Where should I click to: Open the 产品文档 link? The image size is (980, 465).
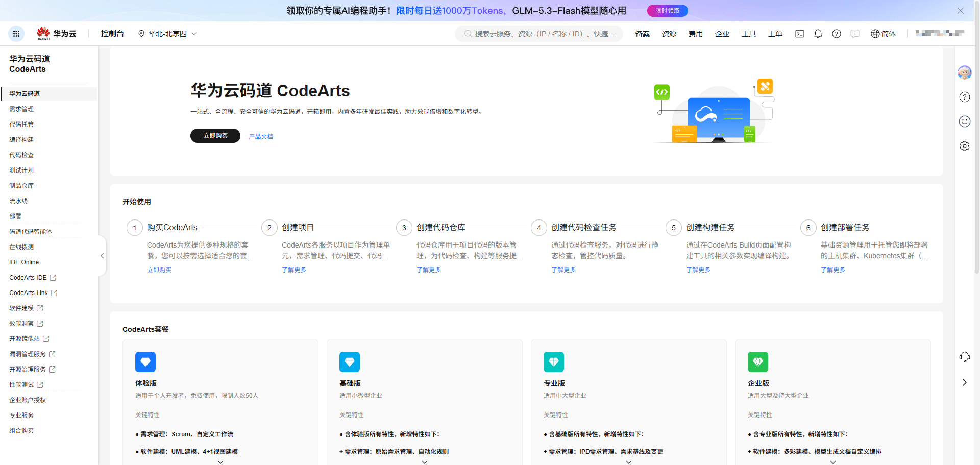coord(261,136)
